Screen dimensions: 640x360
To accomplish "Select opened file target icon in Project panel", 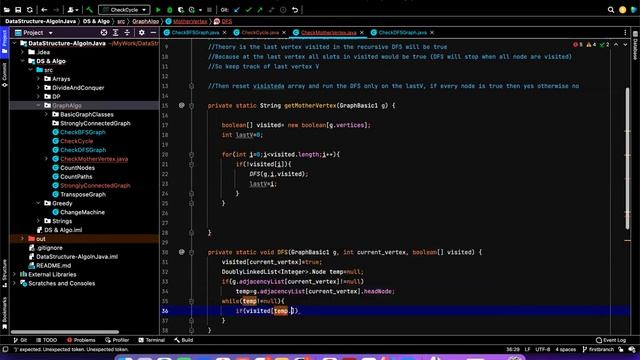I will coord(104,33).
